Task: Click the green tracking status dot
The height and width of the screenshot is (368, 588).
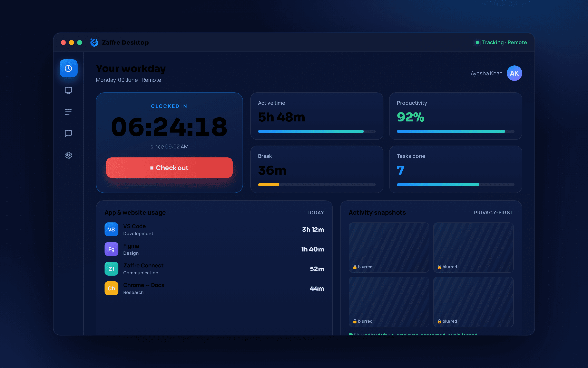Action: coord(478,43)
